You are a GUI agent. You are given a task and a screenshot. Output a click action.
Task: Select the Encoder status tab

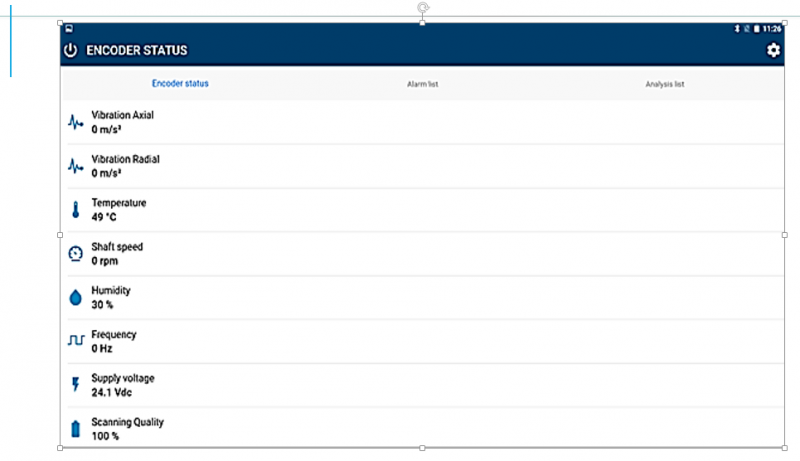coord(180,83)
